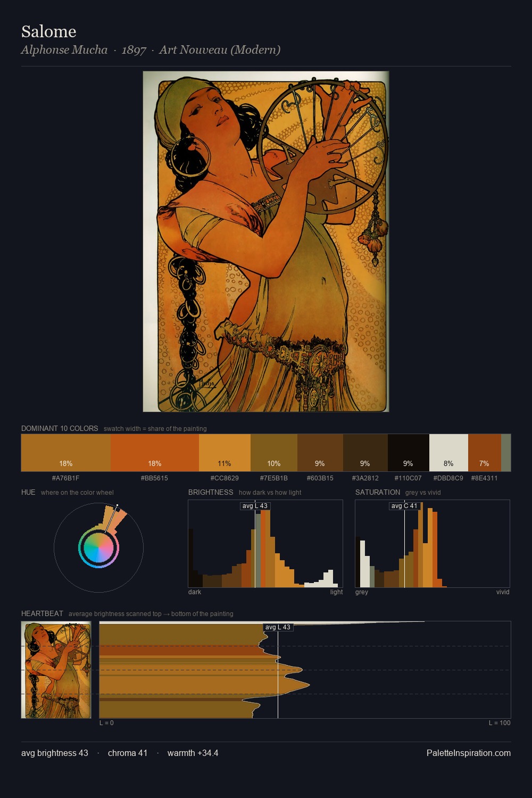Click the small Salome thumbnail in Heartbeat
532x798 pixels.
pos(56,670)
